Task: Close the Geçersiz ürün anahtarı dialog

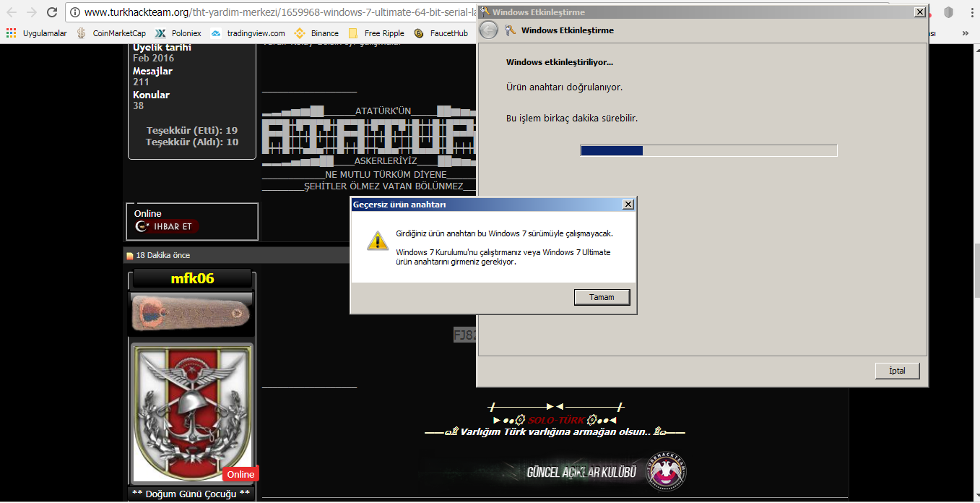Action: tap(628, 205)
